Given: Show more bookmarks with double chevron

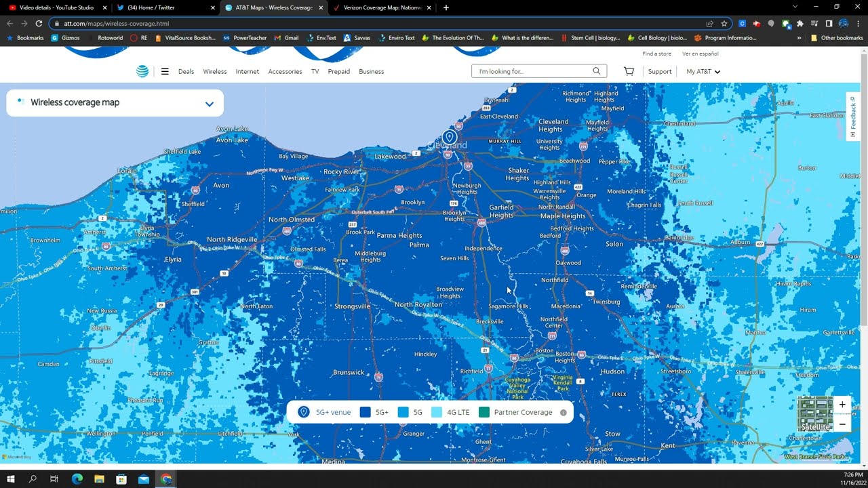Looking at the screenshot, I should 799,38.
